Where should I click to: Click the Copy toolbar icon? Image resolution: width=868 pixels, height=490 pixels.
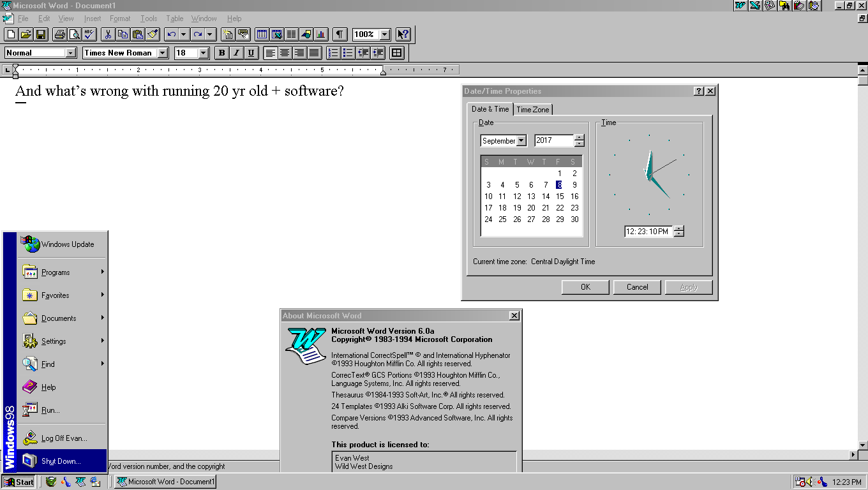coord(123,34)
